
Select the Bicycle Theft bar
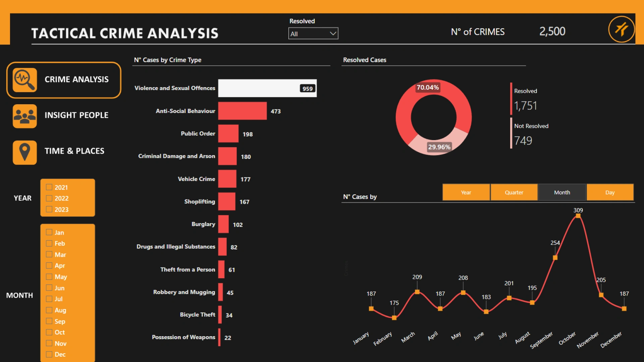point(220,315)
